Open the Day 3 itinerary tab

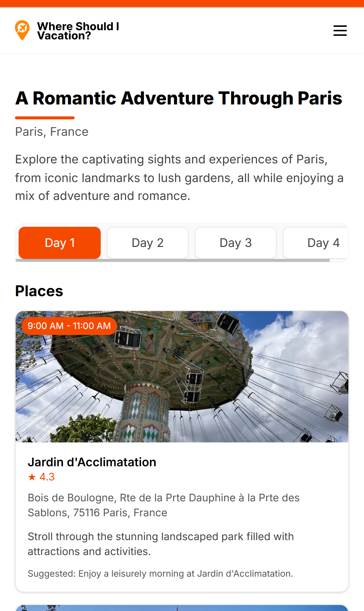[236, 243]
